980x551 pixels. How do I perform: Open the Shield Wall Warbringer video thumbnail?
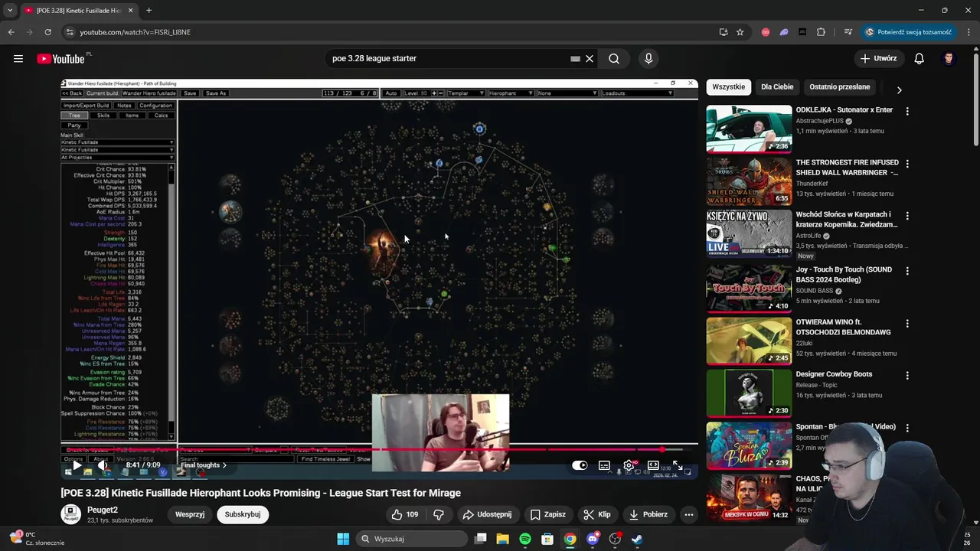pos(749,181)
